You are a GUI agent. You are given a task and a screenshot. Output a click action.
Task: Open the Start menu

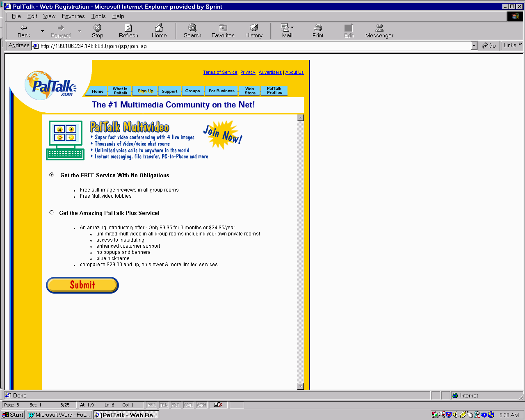13,415
